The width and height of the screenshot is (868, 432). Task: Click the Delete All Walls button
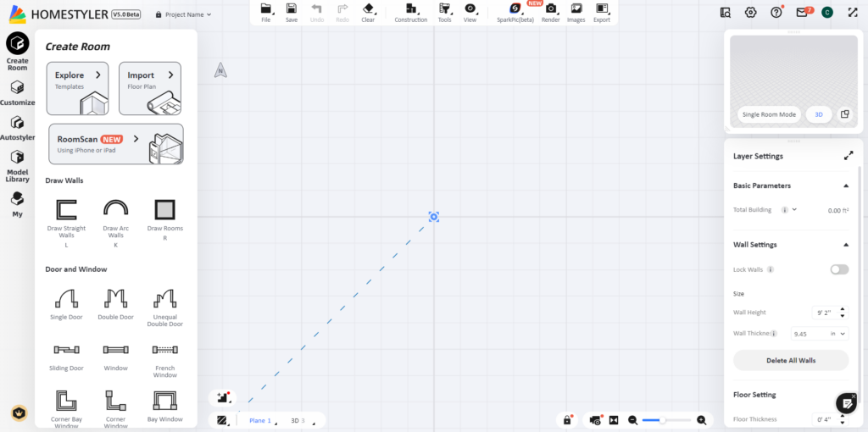click(790, 360)
